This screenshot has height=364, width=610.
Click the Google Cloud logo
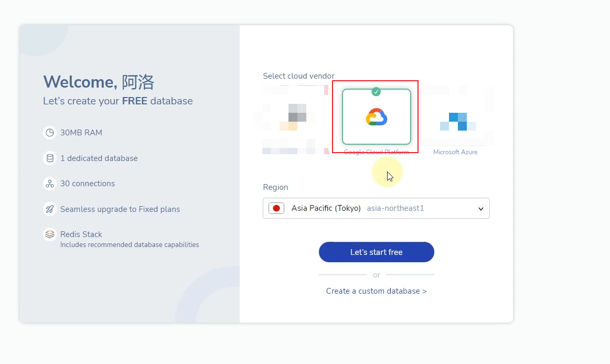(x=376, y=116)
